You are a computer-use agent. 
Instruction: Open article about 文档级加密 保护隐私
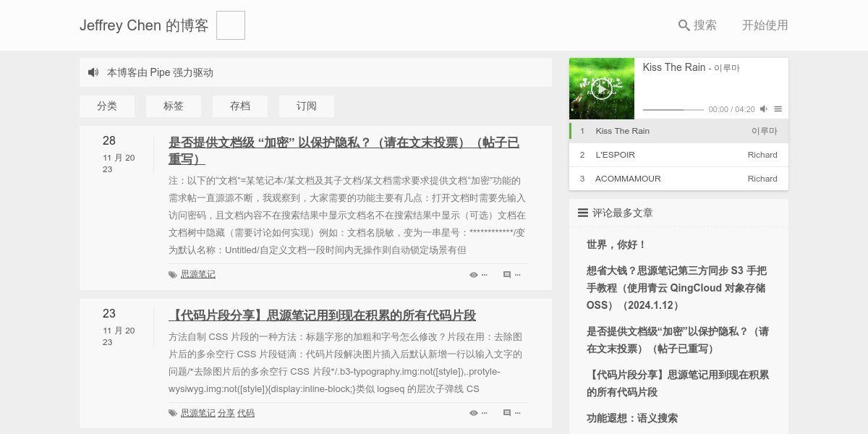(x=344, y=150)
